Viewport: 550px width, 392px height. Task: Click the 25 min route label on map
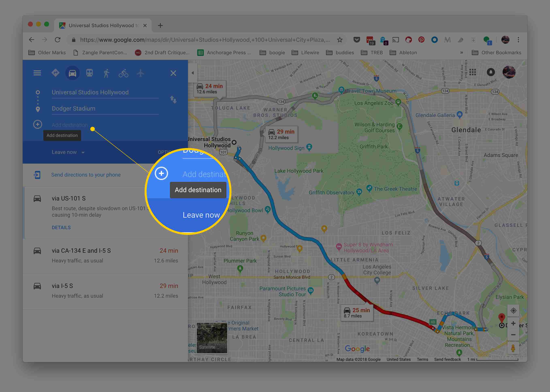point(357,313)
